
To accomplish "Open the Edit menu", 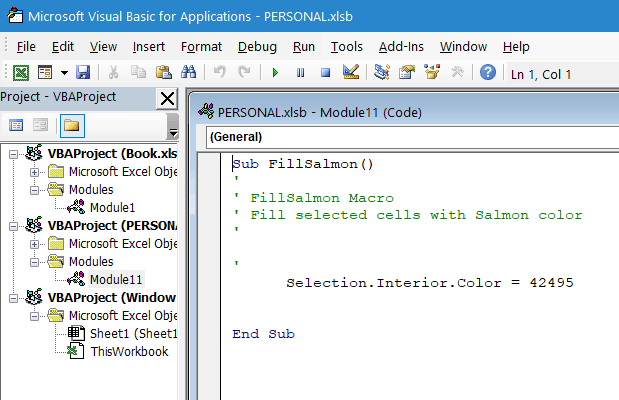I will click(x=63, y=47).
